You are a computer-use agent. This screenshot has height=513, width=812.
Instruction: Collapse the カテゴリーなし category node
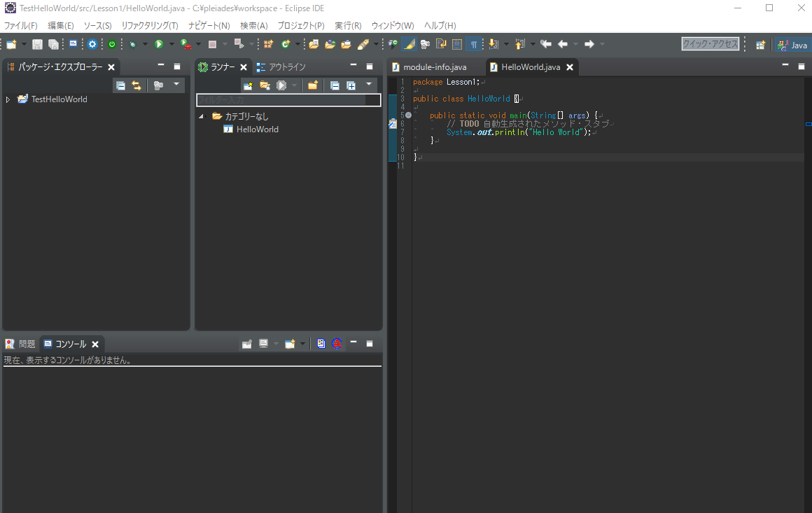point(201,116)
